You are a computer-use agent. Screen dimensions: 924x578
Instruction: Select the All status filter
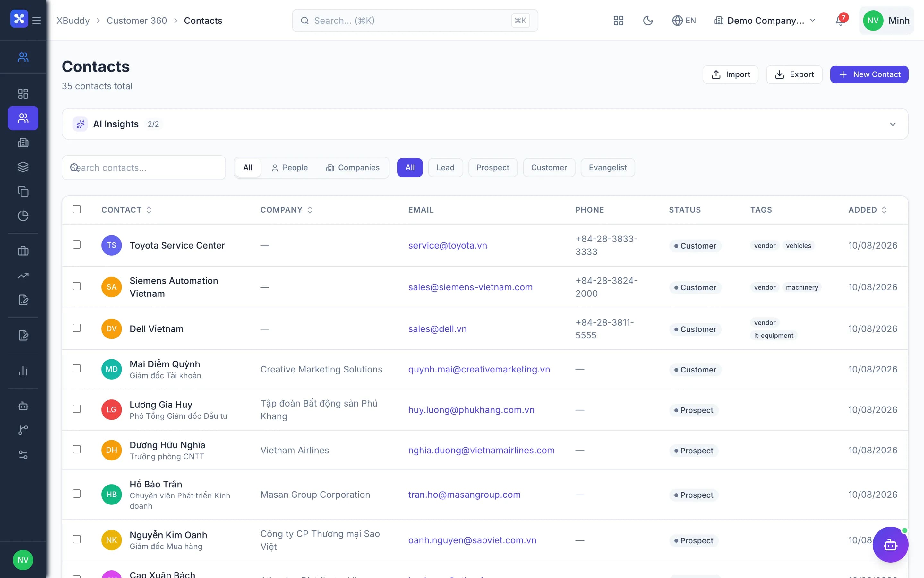[x=410, y=167]
